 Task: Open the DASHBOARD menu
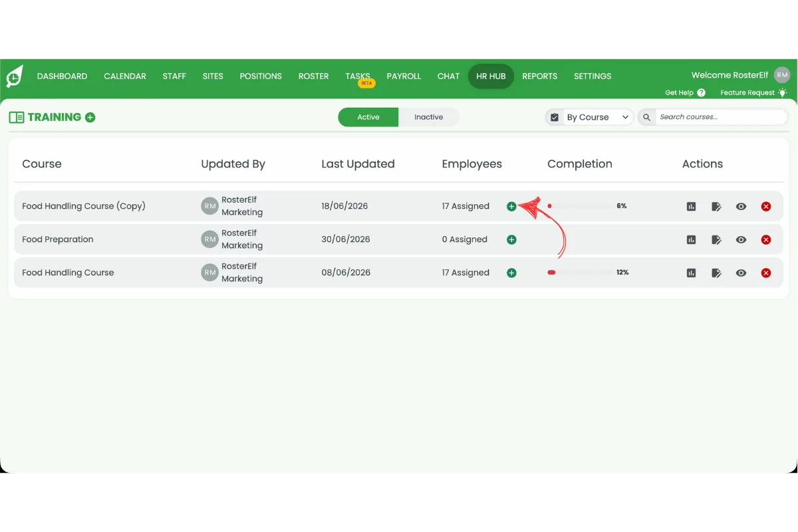point(62,76)
